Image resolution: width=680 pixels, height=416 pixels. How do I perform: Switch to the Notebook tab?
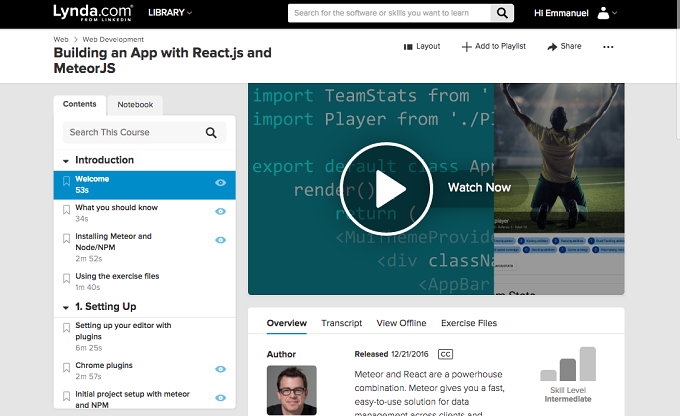click(135, 105)
